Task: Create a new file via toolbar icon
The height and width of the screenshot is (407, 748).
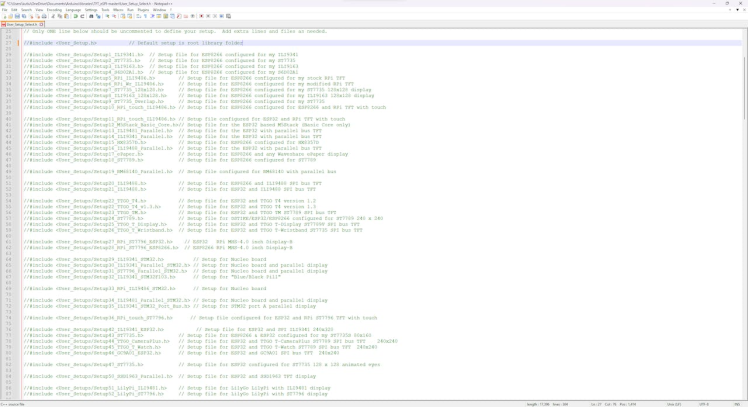Action: [x=5, y=16]
